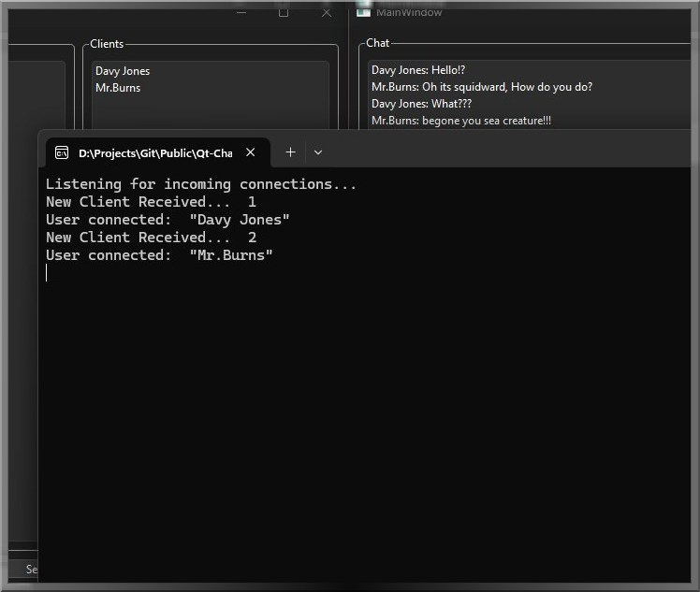Click the terminal tab command prompt icon
The image size is (700, 592).
coord(62,153)
